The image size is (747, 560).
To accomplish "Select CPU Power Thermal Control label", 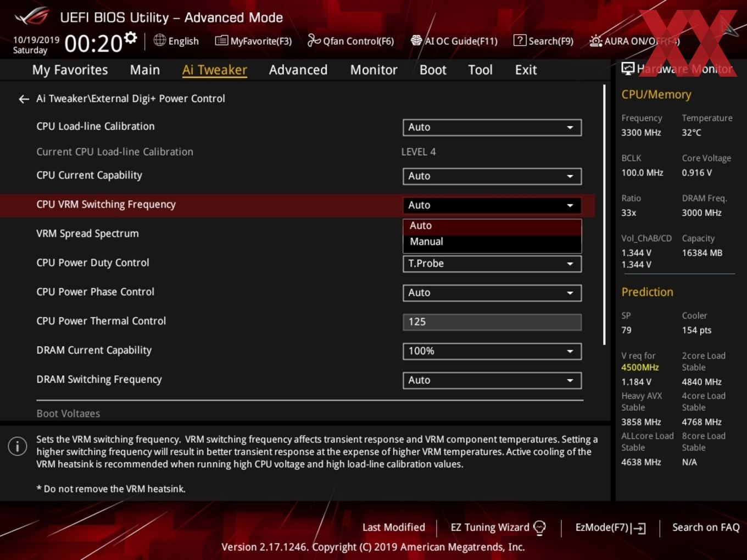I will tap(101, 321).
